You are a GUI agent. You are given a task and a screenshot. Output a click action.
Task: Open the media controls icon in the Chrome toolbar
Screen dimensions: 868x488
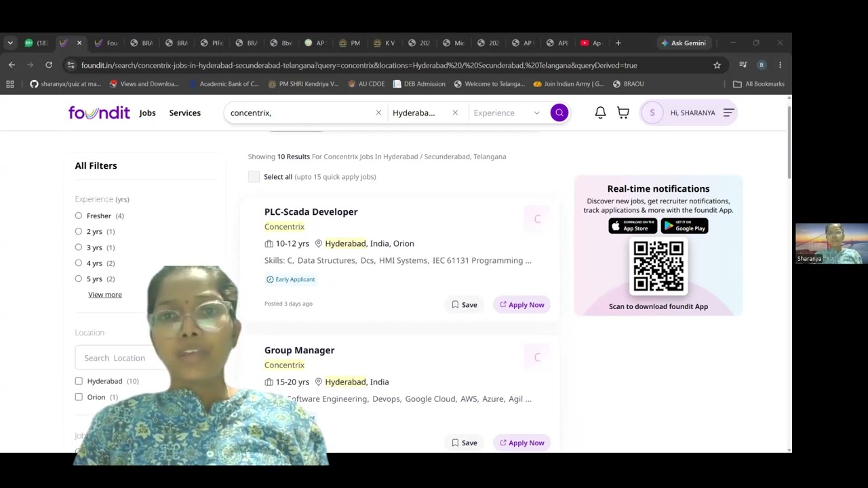pos(743,65)
